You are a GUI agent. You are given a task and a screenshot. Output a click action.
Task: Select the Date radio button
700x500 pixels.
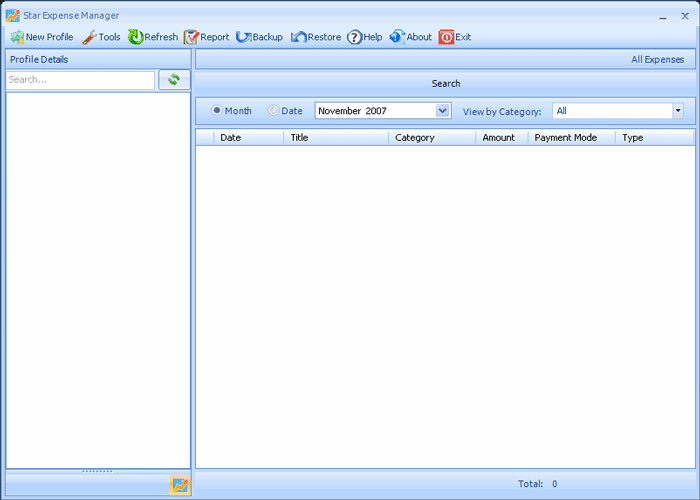click(273, 110)
